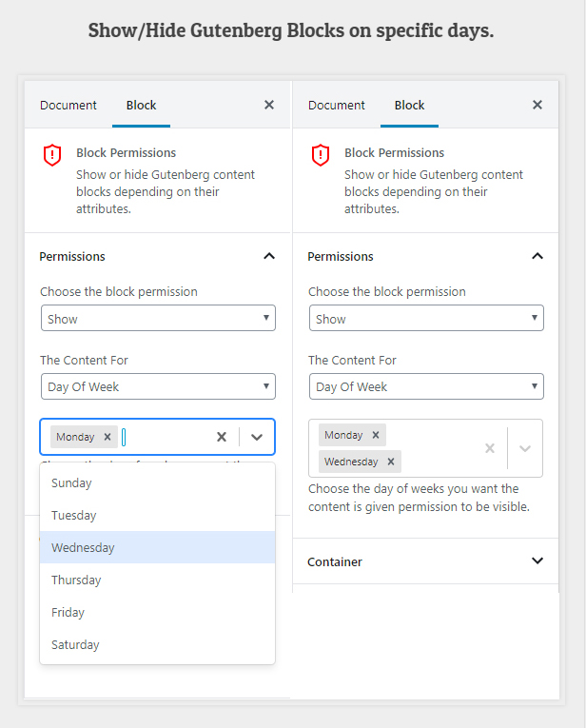586x728 pixels.
Task: Open left block permission Show dropdown
Action: click(158, 319)
